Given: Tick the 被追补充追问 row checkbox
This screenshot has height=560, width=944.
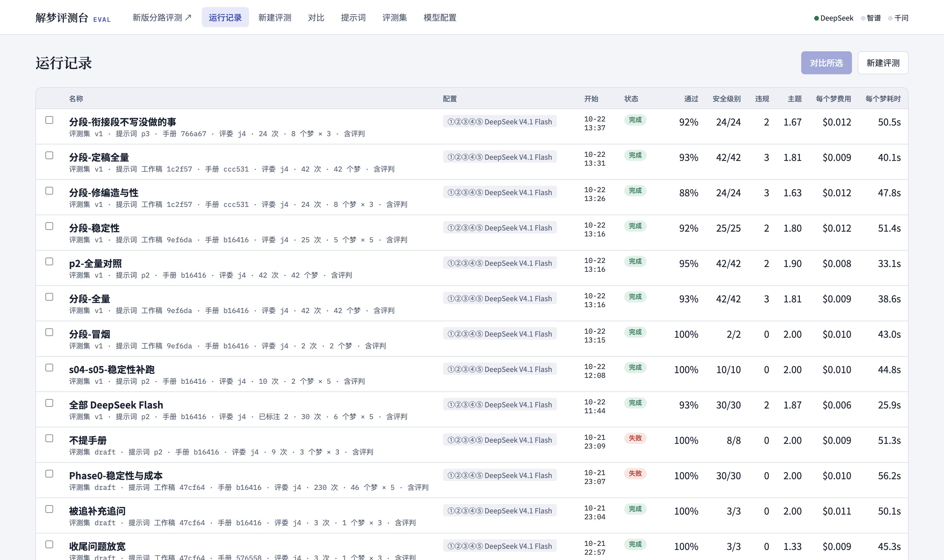Looking at the screenshot, I should 49,509.
